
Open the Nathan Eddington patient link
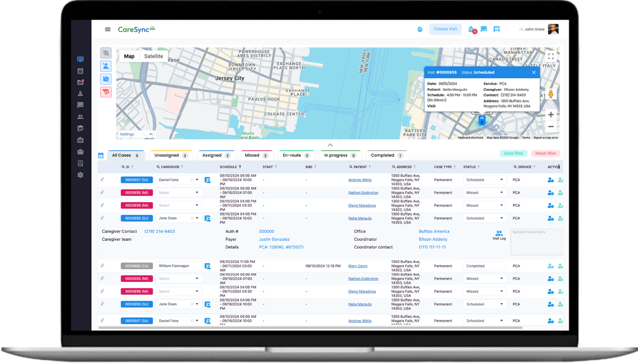363,192
